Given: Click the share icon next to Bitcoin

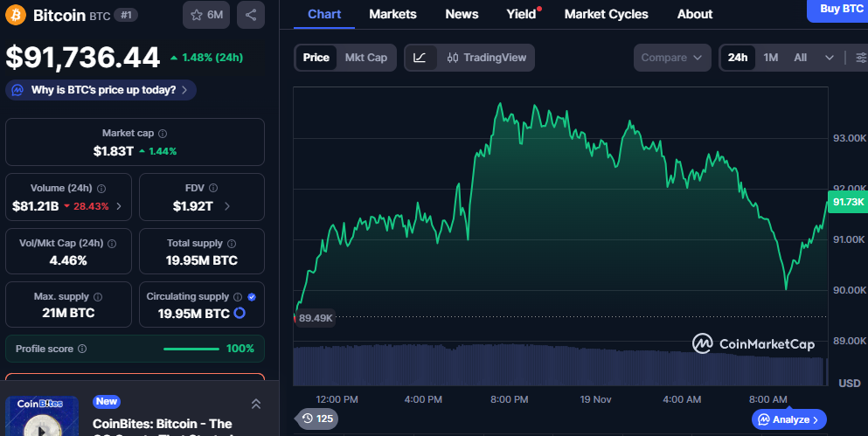Looking at the screenshot, I should (251, 15).
